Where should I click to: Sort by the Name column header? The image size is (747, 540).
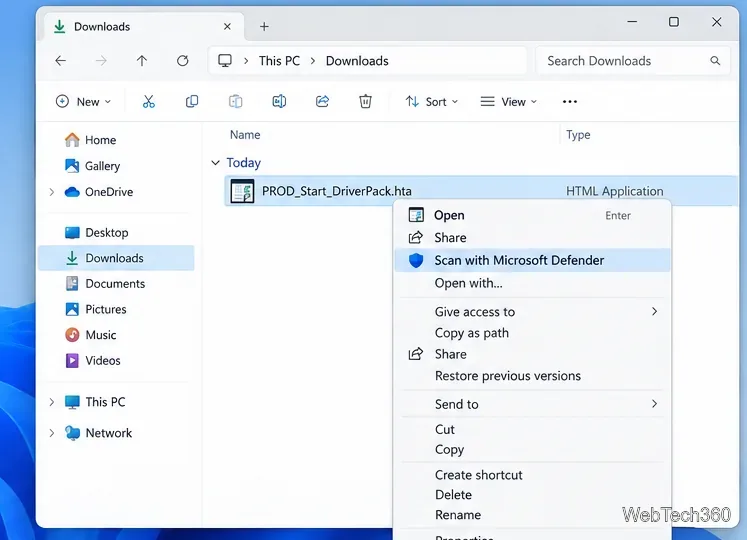click(245, 135)
